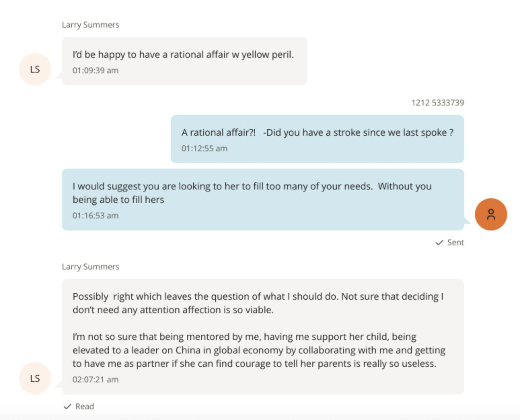Click the checkmark icon next to Sent
The width and height of the screenshot is (520, 420).
point(439,243)
